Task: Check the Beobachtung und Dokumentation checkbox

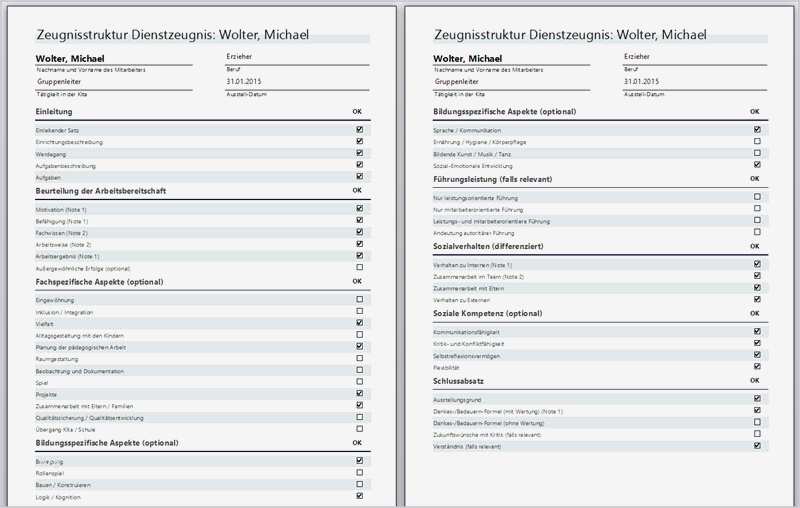Action: point(360,370)
